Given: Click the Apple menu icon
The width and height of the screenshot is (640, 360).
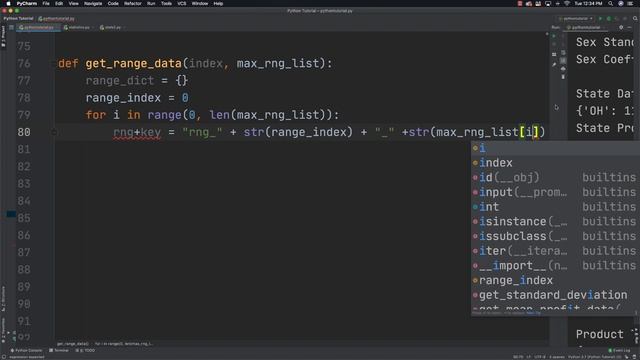Looking at the screenshot, I should click(8, 3).
